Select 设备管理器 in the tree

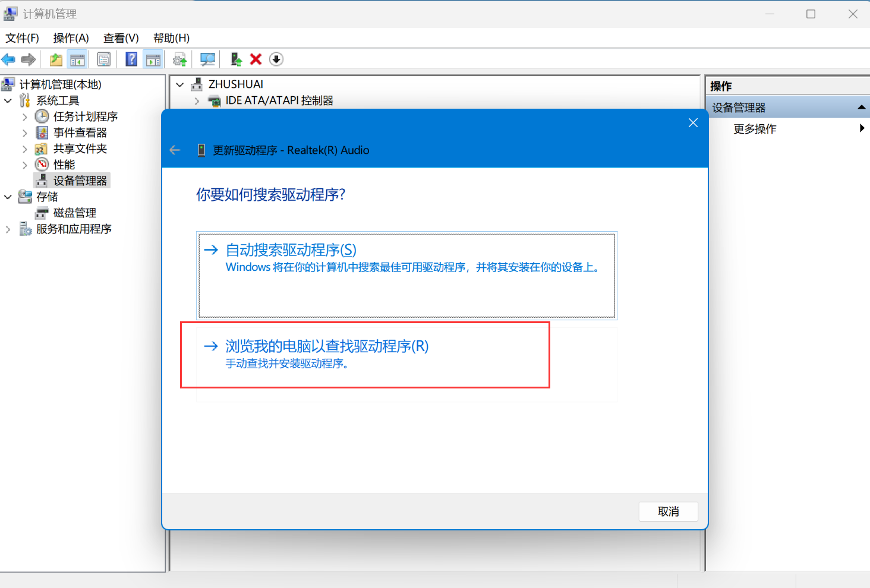point(80,181)
